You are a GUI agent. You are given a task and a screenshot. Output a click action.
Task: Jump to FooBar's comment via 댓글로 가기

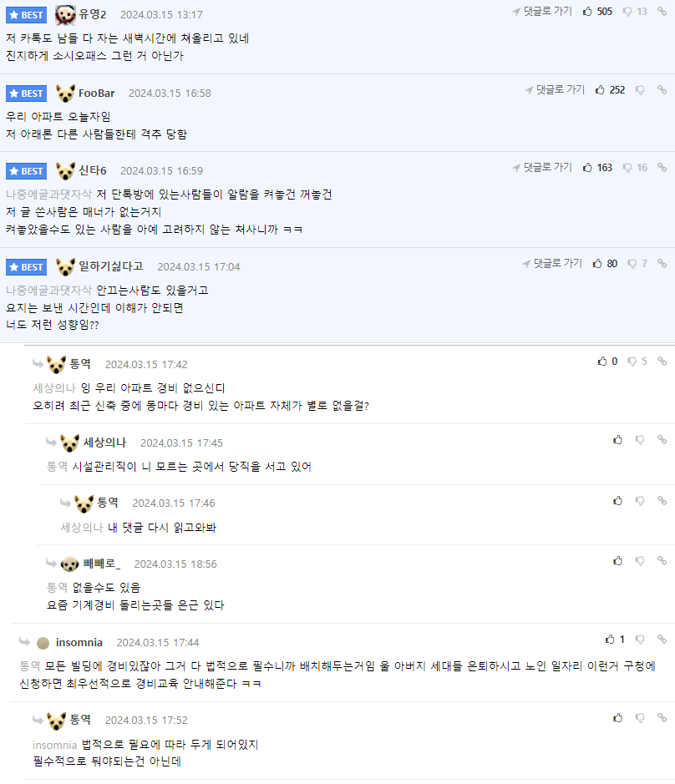click(555, 90)
